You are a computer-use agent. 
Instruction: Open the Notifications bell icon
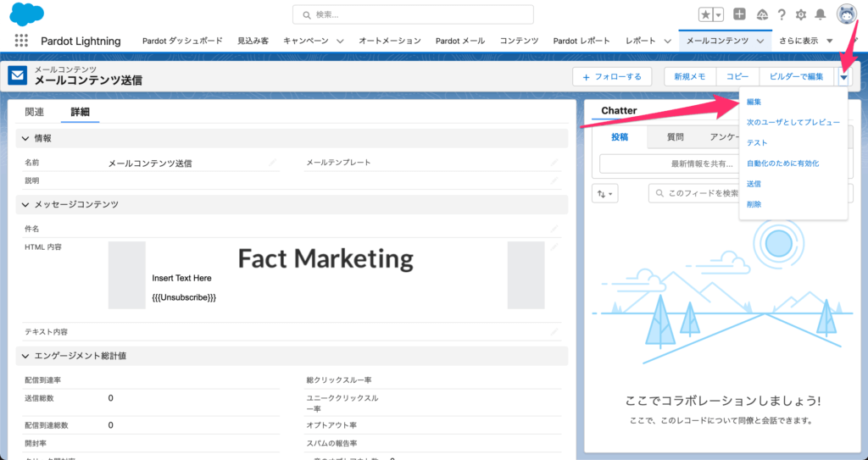pyautogui.click(x=820, y=14)
